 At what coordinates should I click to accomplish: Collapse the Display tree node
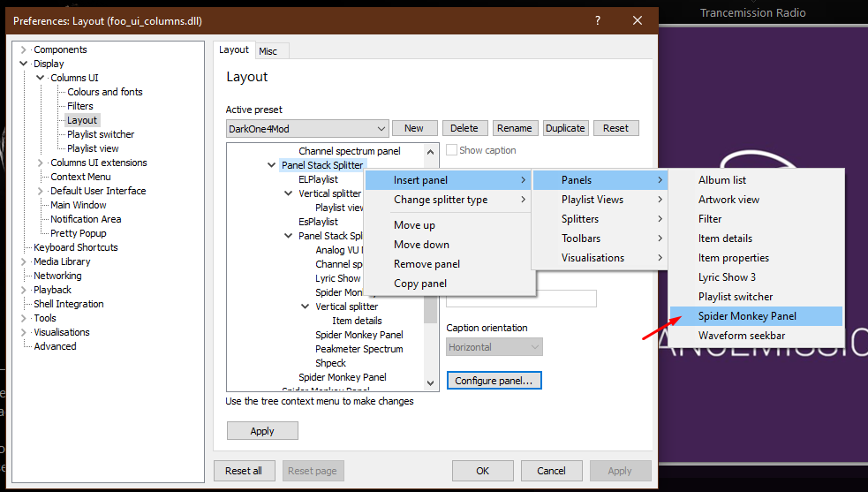[24, 64]
